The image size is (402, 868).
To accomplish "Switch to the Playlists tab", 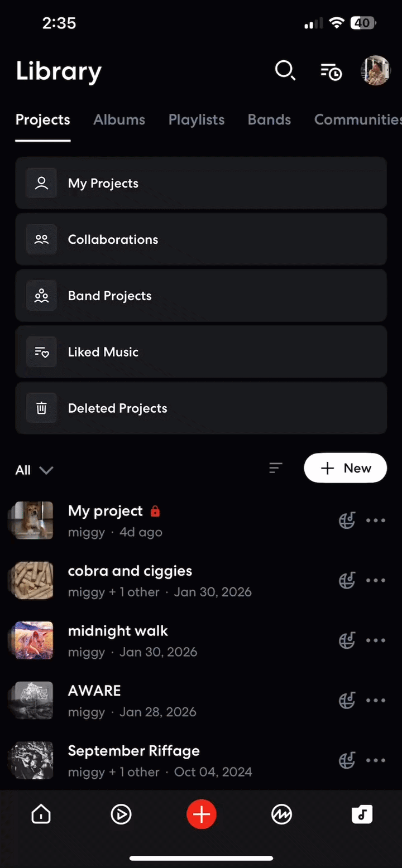I will pos(197,119).
